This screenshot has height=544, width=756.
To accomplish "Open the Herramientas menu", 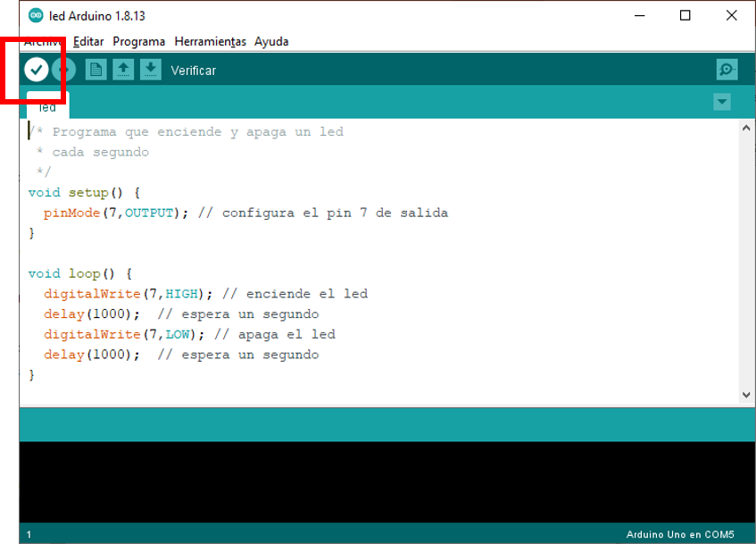I will tap(210, 41).
